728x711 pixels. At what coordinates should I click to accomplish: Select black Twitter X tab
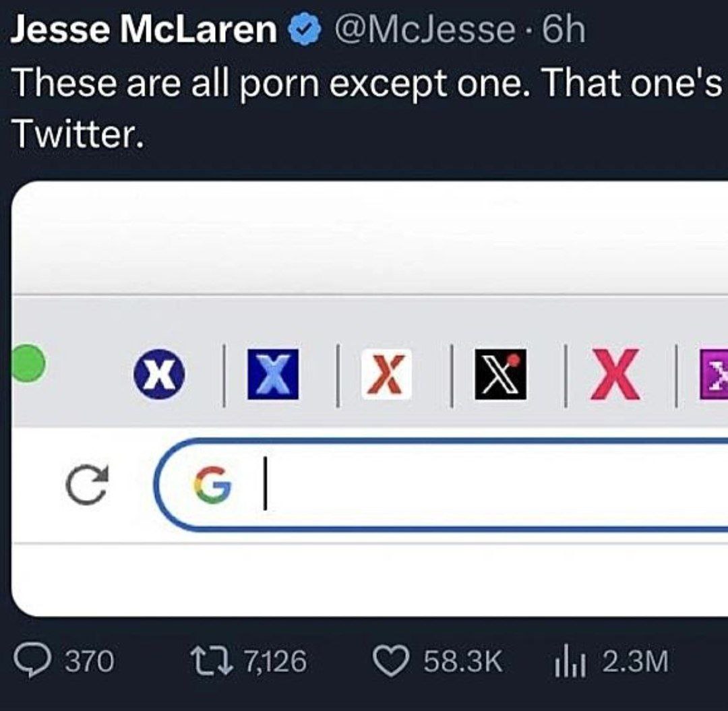coord(500,374)
